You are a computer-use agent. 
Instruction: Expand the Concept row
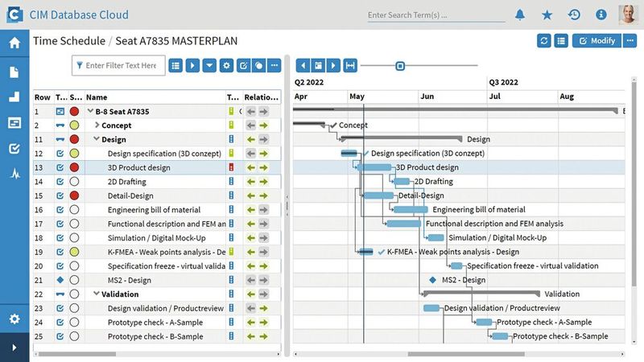pos(97,125)
